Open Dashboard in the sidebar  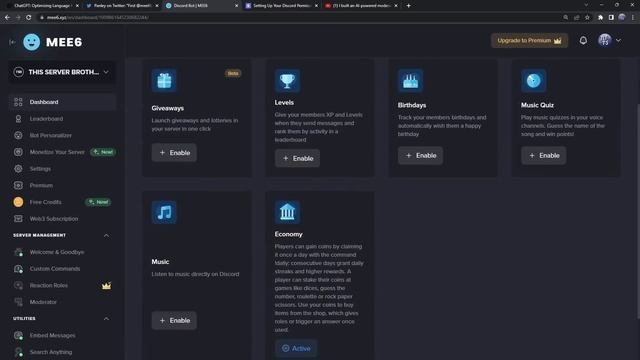pos(62,102)
